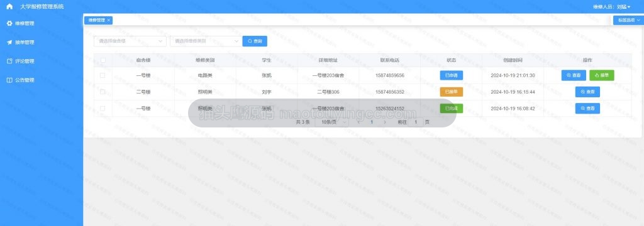This screenshot has height=226, width=644.
Task: Open the 10条/页 page size dropdown
Action: (332, 122)
